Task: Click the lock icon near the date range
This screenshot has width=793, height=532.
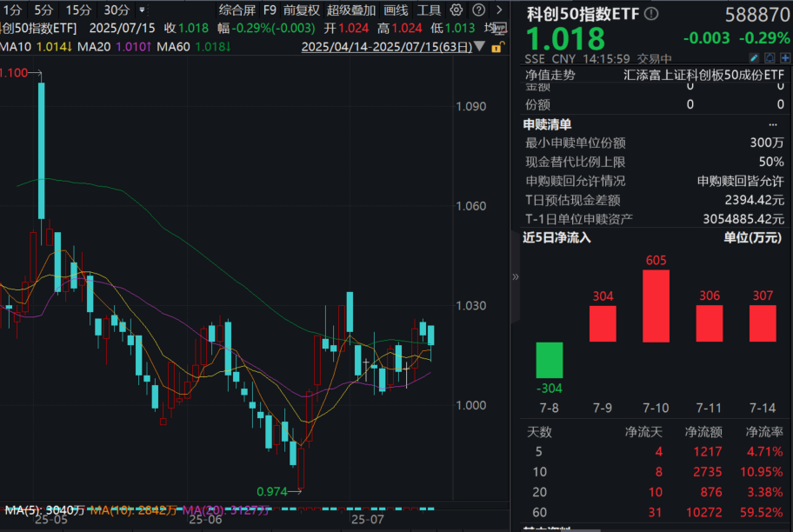Action: 496,49
